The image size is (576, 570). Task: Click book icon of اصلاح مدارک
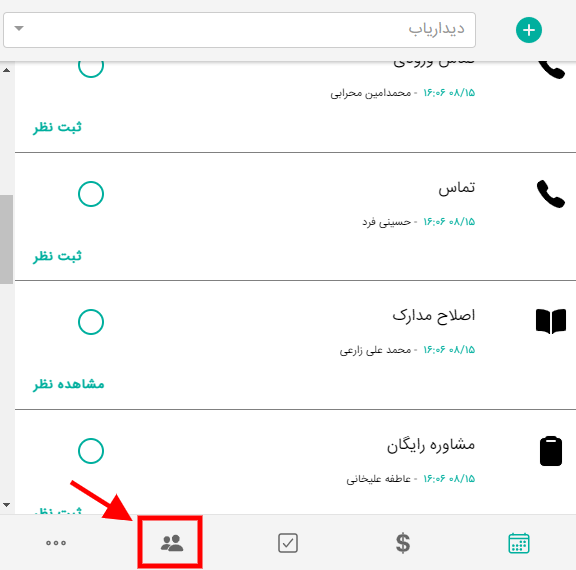click(x=551, y=321)
